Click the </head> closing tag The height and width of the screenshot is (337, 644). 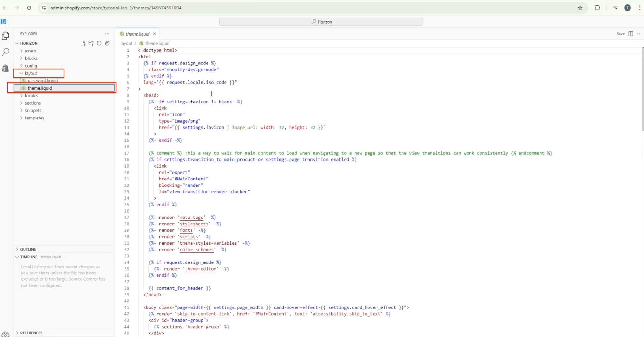point(152,295)
